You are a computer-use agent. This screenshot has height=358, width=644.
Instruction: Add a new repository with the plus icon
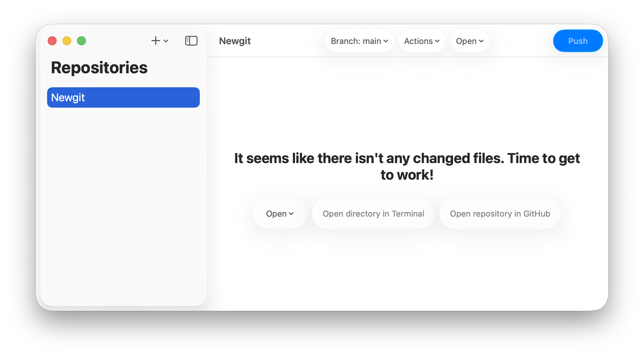[155, 41]
